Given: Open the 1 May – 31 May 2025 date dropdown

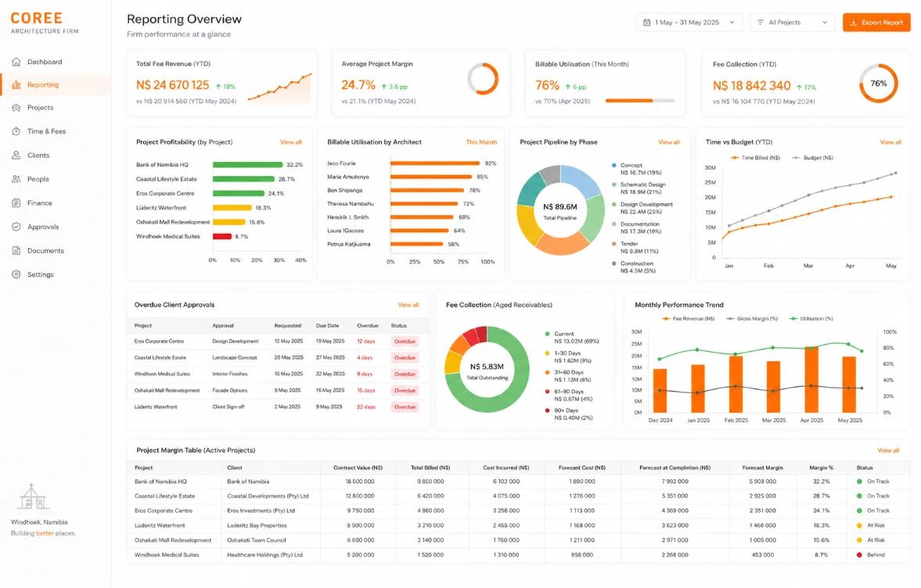Looking at the screenshot, I should (689, 23).
